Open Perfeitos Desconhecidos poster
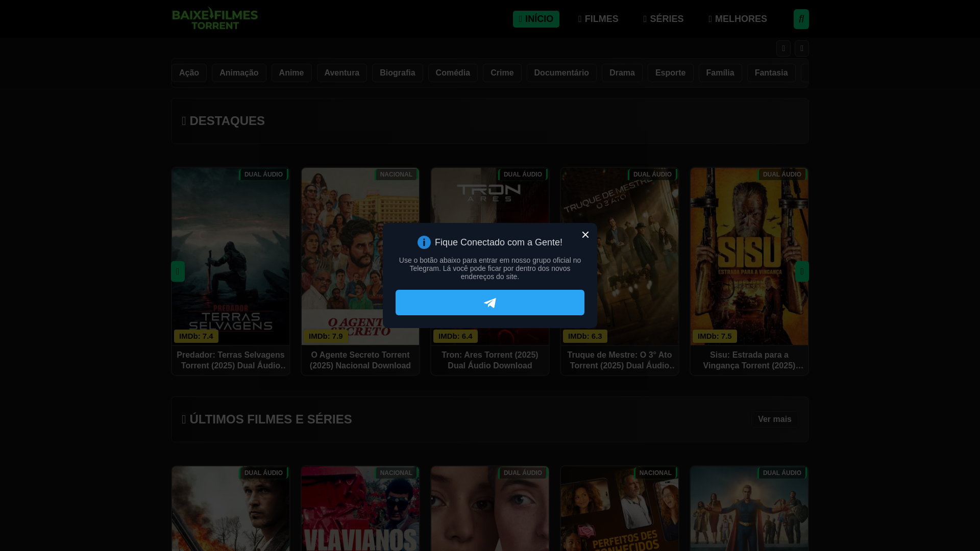Viewport: 980px width, 551px height. (620, 509)
